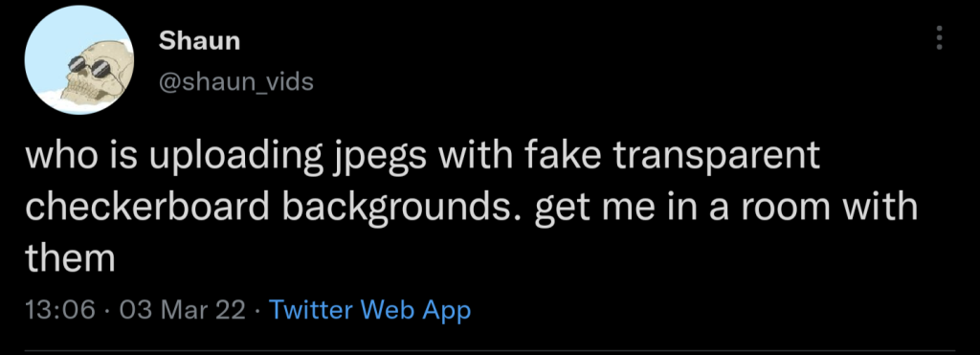The height and width of the screenshot is (355, 980).
Task: Click the sunglasses on the skull avatar
Action: tap(87, 67)
